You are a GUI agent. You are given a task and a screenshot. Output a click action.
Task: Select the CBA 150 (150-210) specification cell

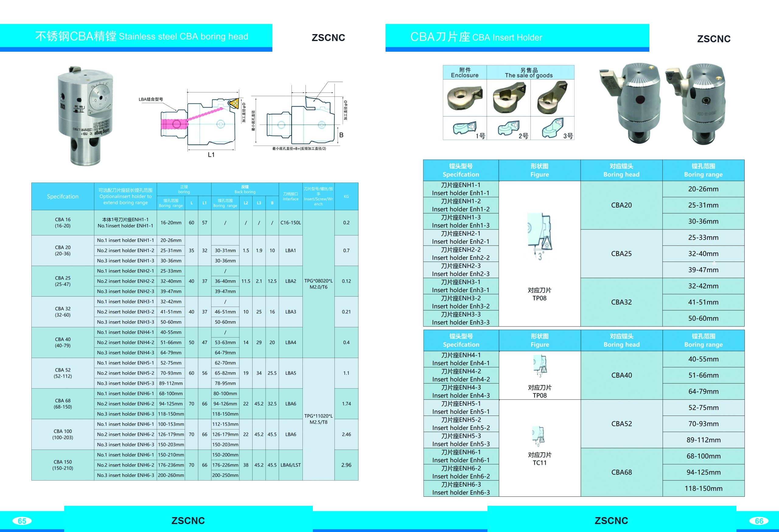[x=63, y=465]
